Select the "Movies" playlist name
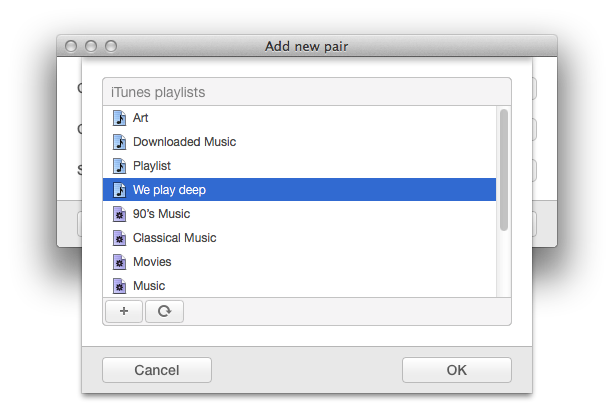 click(x=152, y=262)
